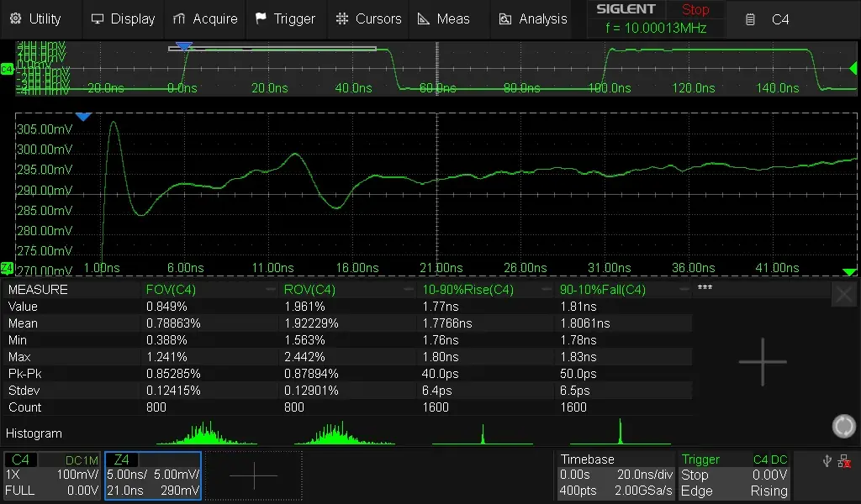Select the Z4 zoom trace box
This screenshot has height=504, width=861.
tap(153, 475)
